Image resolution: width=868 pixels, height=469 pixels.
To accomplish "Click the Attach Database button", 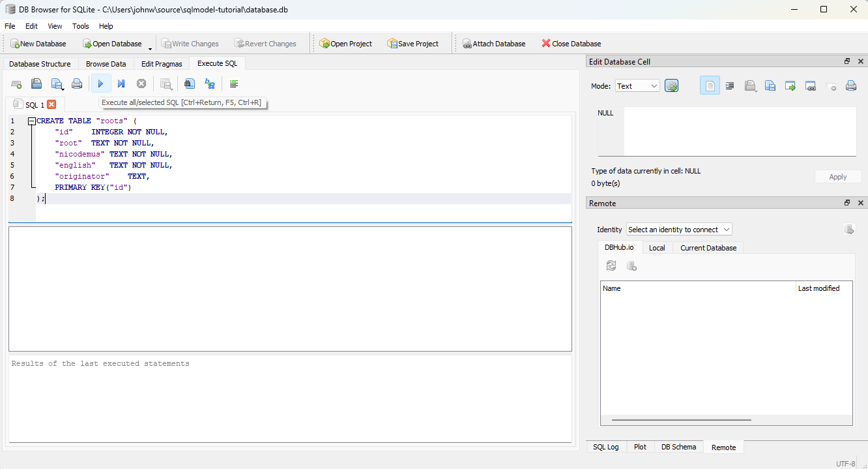I will point(494,44).
